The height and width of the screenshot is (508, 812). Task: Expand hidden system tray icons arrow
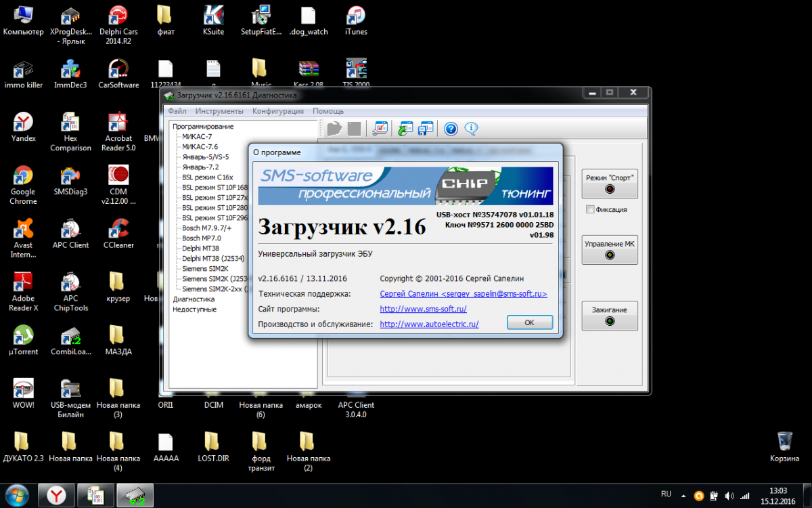pos(683,495)
